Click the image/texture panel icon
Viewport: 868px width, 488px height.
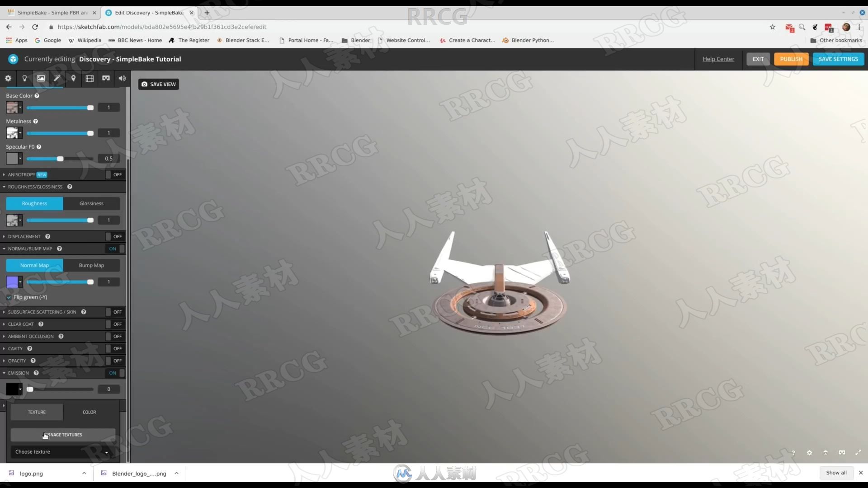(41, 78)
